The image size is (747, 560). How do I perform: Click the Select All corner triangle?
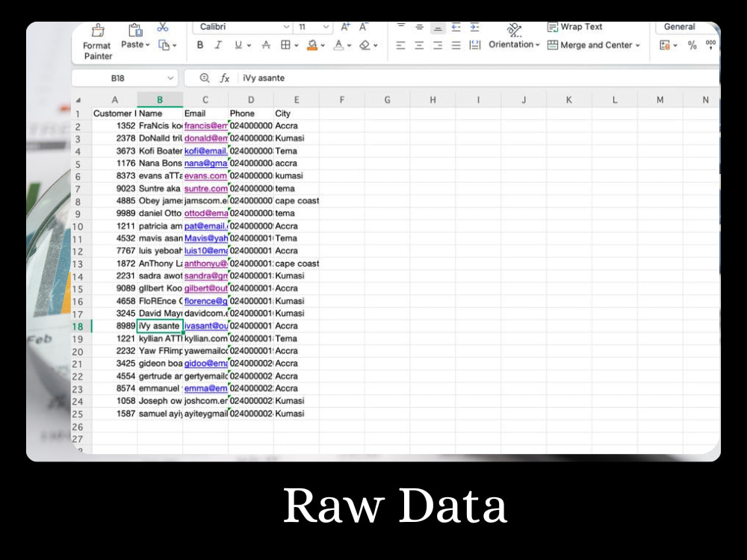[78, 100]
